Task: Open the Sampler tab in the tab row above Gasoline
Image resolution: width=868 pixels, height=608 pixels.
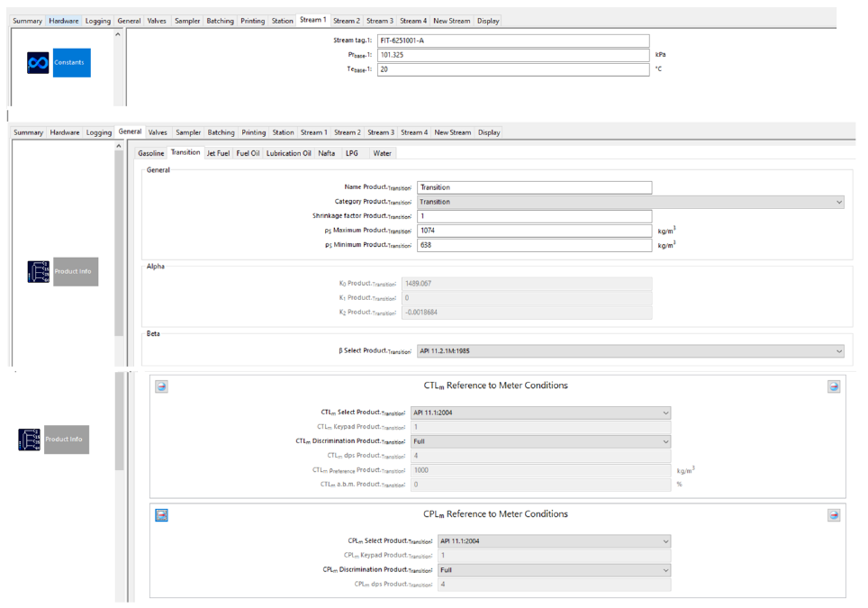Action: coord(188,133)
